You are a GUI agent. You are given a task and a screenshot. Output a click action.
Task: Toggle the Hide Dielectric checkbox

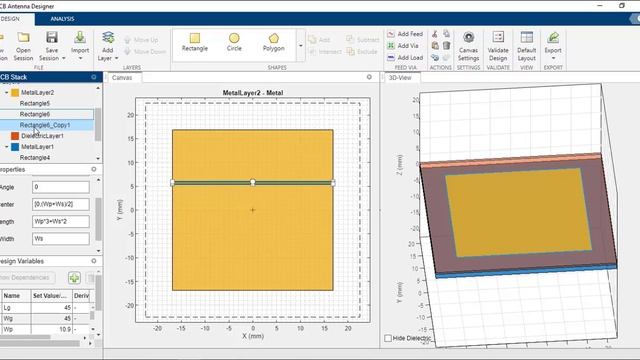(388, 338)
